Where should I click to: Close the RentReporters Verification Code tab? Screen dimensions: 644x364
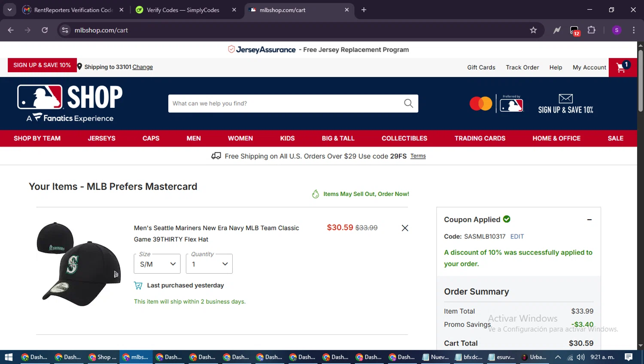pyautogui.click(x=122, y=10)
